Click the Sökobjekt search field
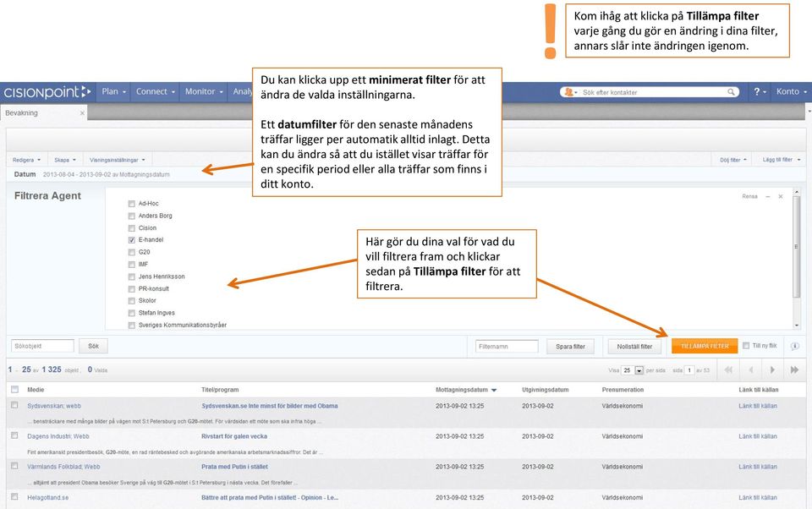The height and width of the screenshot is (509, 812). coord(42,346)
